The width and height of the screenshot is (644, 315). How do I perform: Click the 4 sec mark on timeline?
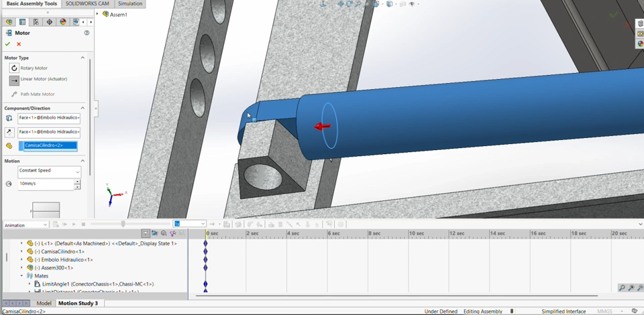tap(293, 233)
